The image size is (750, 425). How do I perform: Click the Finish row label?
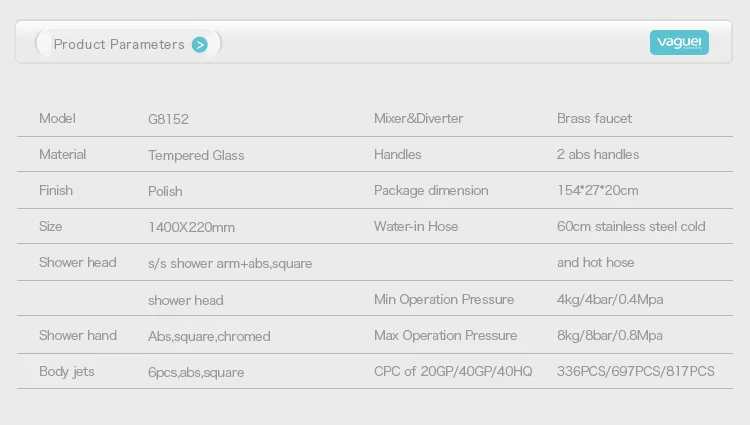(x=56, y=190)
